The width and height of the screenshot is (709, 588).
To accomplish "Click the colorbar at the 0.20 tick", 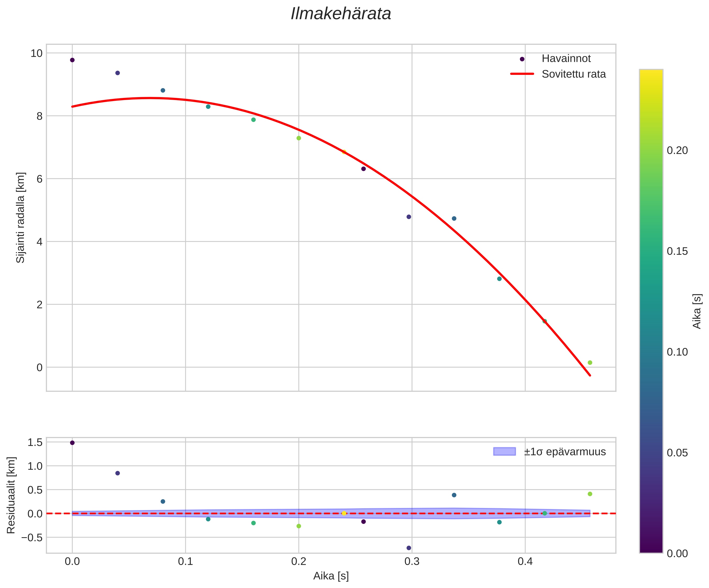I will (x=651, y=151).
